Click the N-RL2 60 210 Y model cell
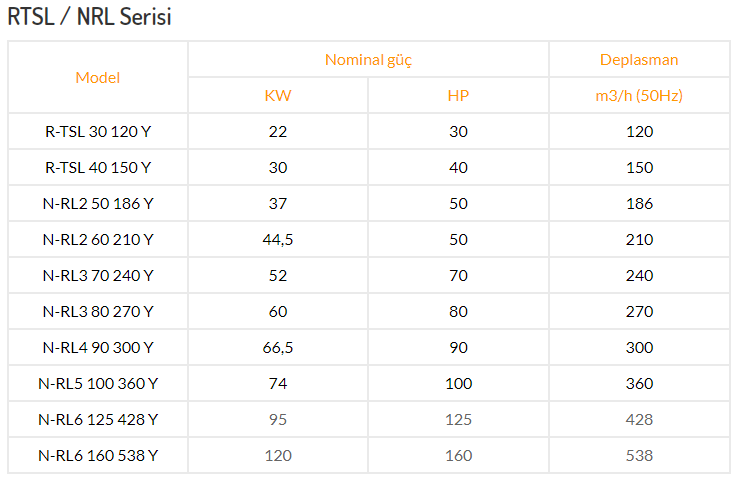The height and width of the screenshot is (495, 738). pos(98,240)
